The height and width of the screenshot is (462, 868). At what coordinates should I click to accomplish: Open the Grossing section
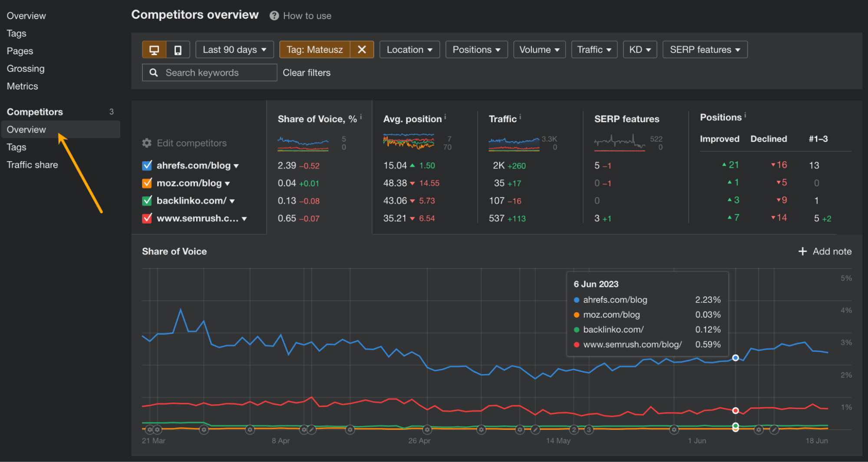(x=26, y=68)
